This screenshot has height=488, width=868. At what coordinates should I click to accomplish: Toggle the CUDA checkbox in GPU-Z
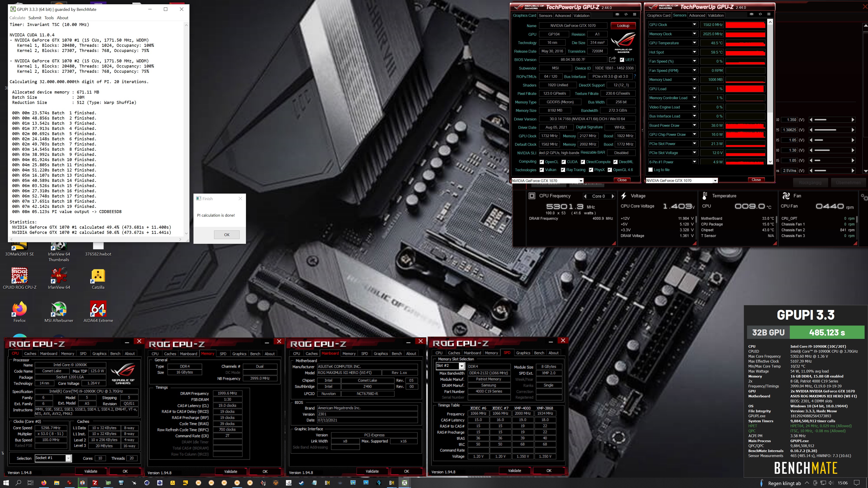[x=564, y=162]
